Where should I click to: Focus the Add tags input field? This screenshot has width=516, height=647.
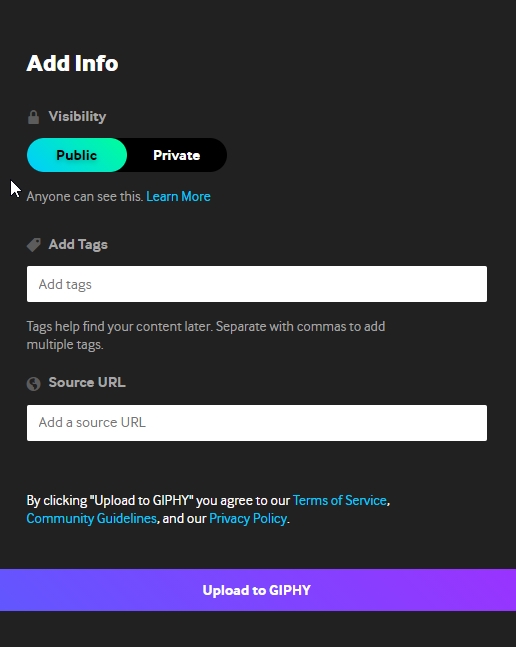pyautogui.click(x=257, y=284)
